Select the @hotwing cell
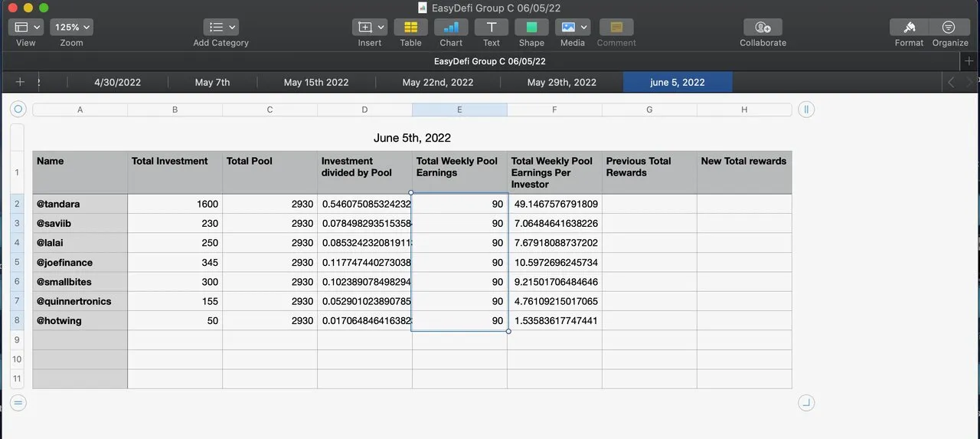980x439 pixels. tap(80, 321)
